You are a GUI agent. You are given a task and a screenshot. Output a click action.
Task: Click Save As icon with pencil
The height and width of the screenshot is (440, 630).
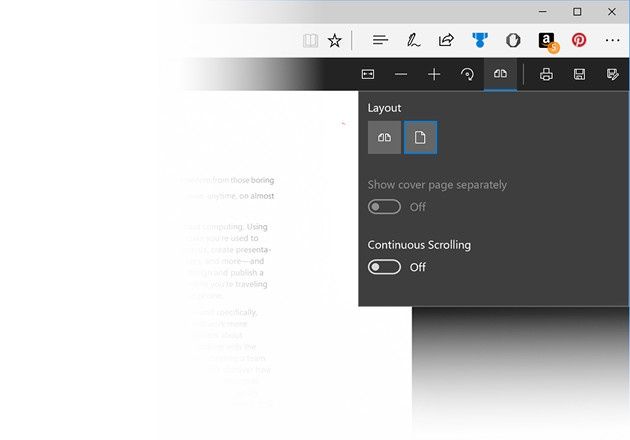pos(612,74)
